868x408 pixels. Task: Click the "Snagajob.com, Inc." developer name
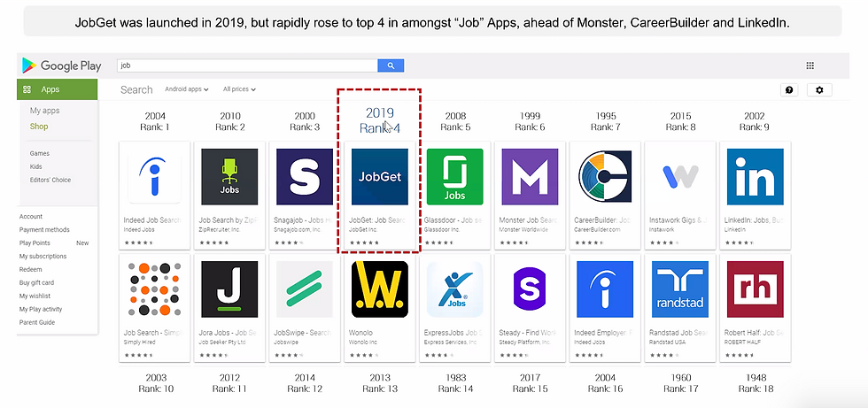click(x=296, y=229)
